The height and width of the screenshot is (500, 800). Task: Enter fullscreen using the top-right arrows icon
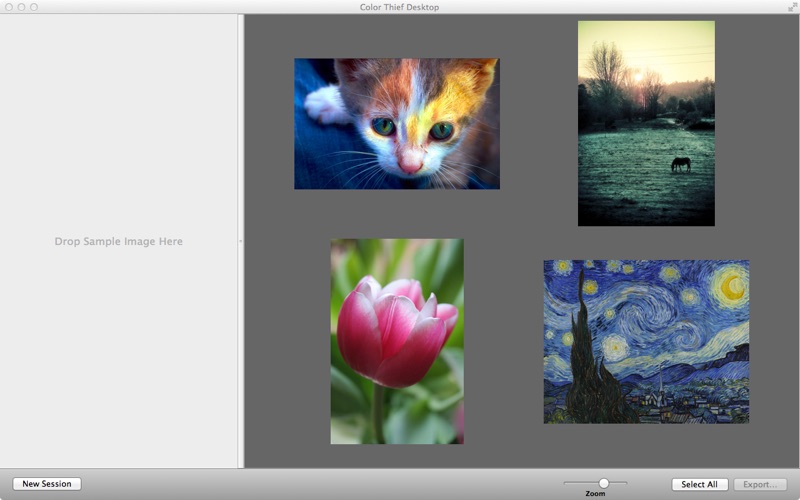click(x=791, y=7)
